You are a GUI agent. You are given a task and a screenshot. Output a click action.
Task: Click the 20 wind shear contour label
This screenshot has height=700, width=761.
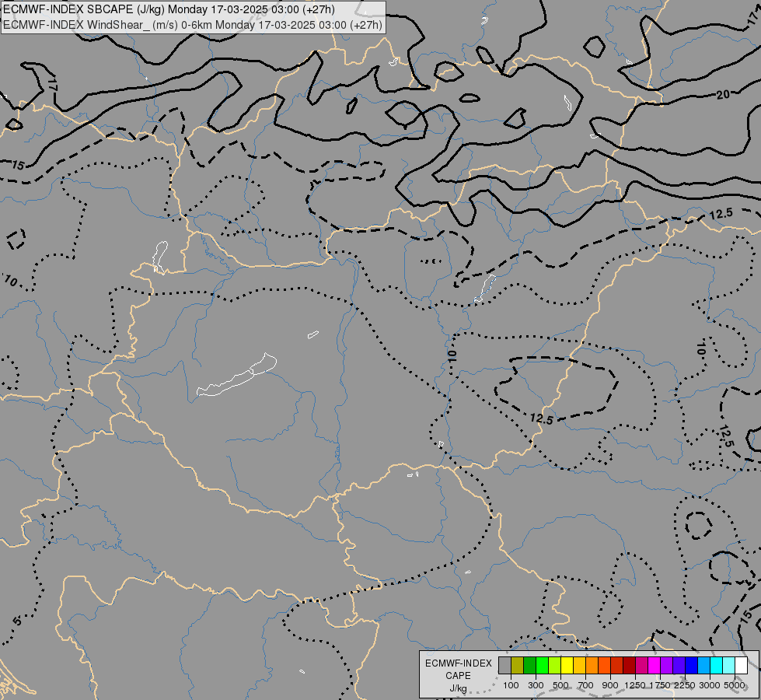723,94
